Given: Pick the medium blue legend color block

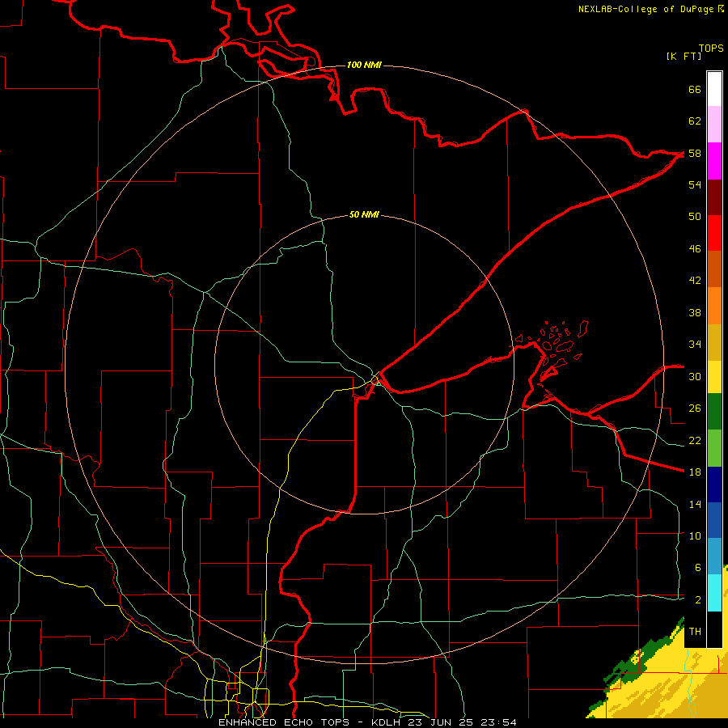Looking at the screenshot, I should coord(714,520).
